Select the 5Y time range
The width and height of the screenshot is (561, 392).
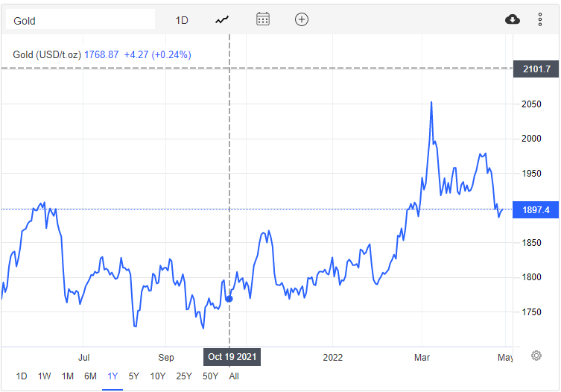(134, 376)
